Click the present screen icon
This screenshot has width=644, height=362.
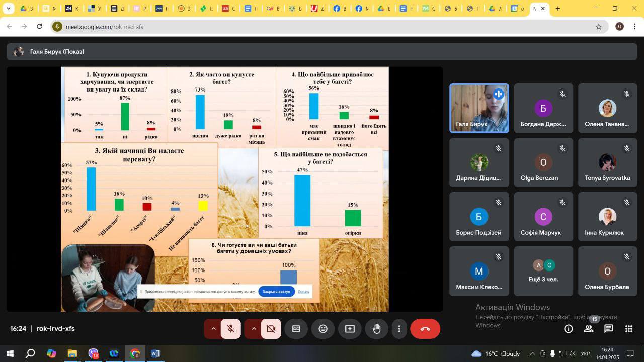tap(350, 329)
